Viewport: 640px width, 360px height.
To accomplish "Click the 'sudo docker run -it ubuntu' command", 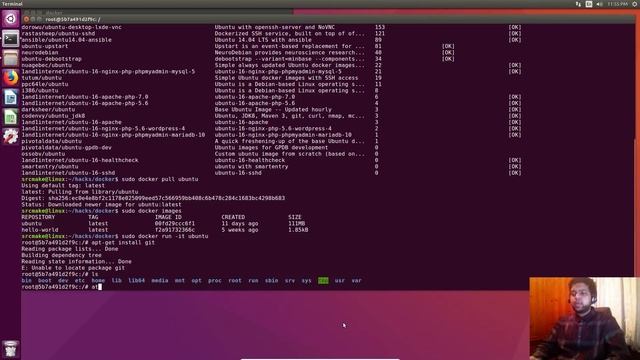I will pos(165,236).
